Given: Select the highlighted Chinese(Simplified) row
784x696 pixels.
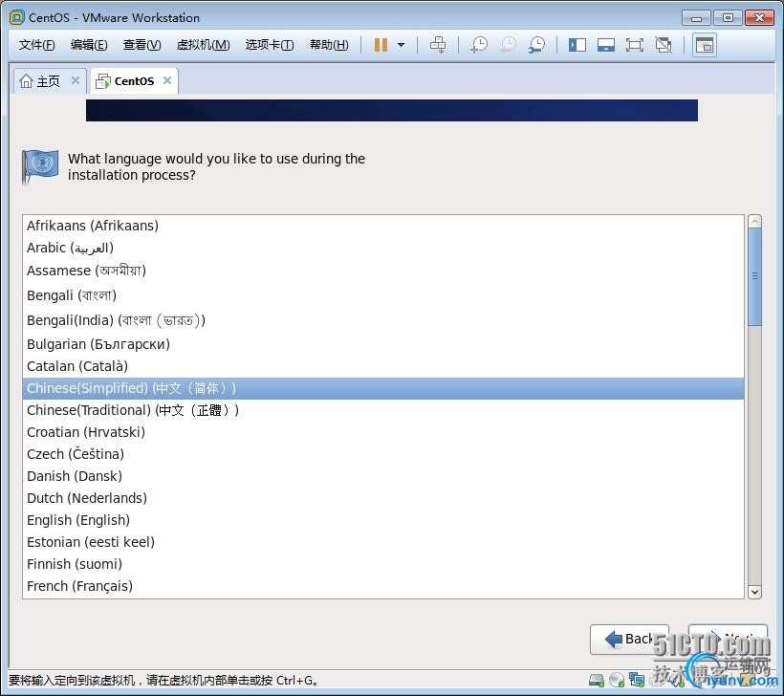Looking at the screenshot, I should [x=383, y=388].
